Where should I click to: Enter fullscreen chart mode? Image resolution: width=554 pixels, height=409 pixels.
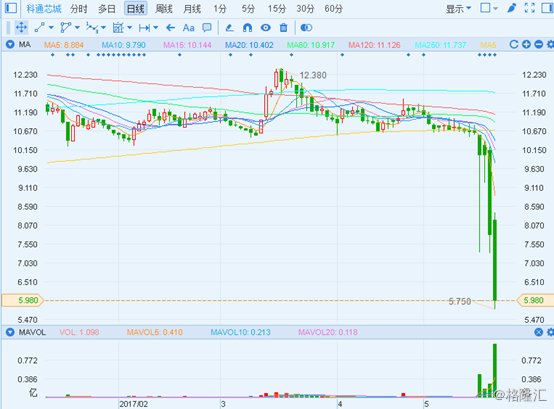coord(530,8)
